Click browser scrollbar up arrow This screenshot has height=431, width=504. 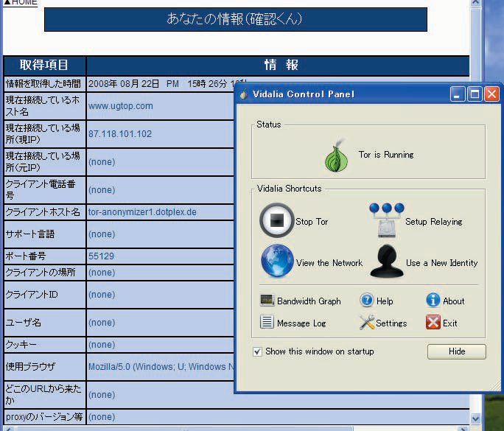click(475, 3)
